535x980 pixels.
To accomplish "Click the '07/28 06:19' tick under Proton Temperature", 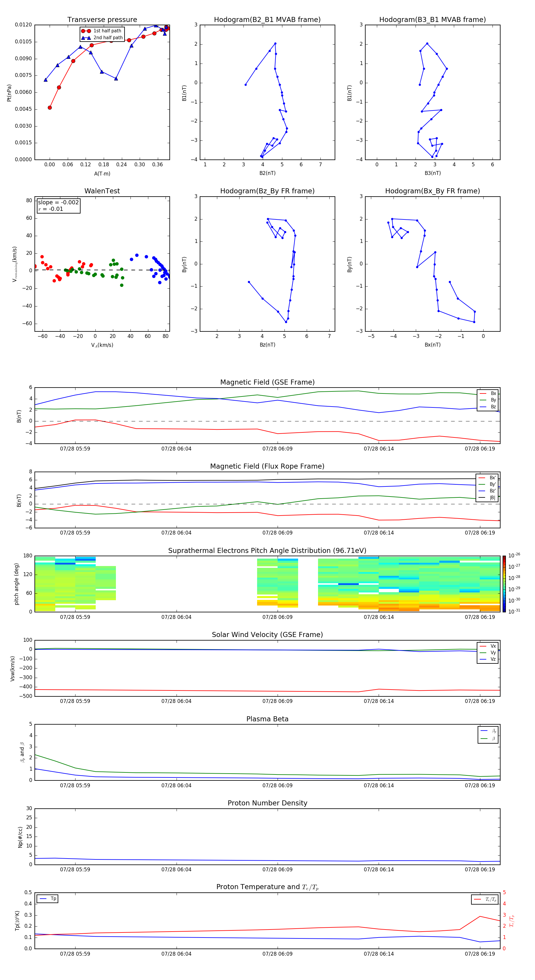I will click(x=480, y=954).
